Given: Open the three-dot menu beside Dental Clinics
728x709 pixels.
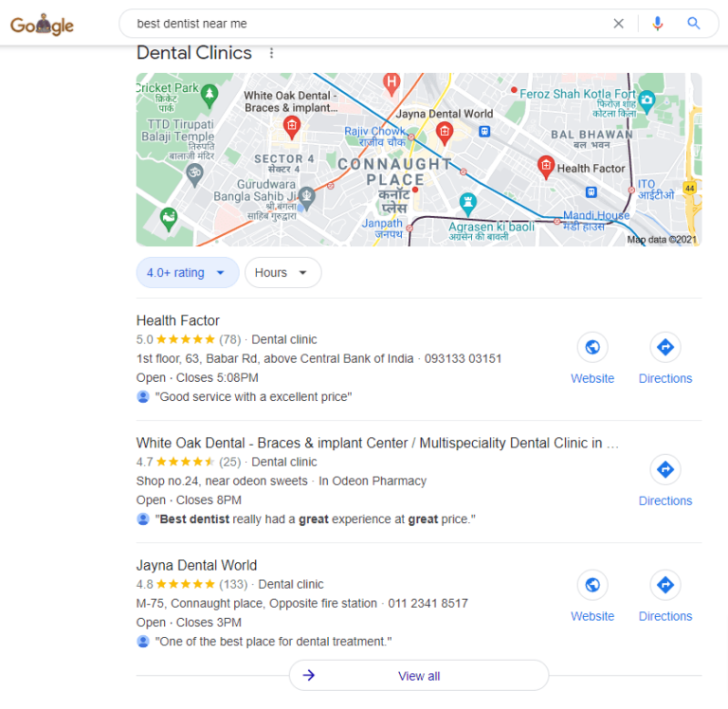Looking at the screenshot, I should [x=272, y=53].
